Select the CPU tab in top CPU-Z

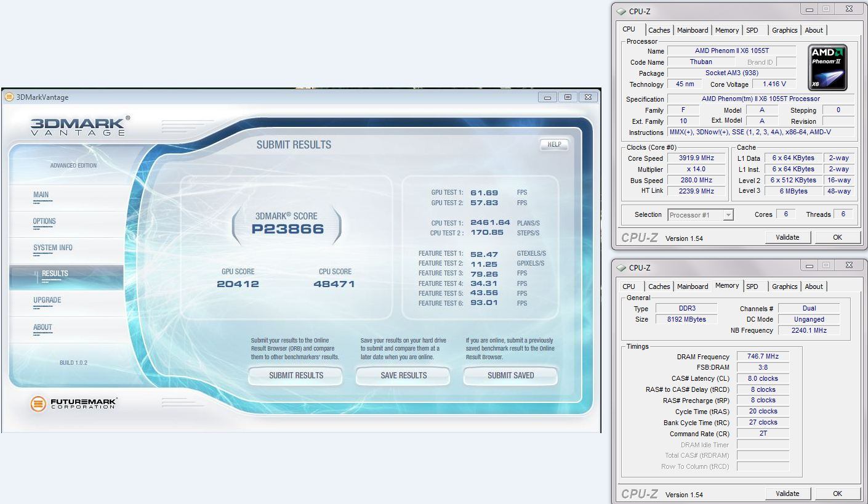pyautogui.click(x=629, y=29)
